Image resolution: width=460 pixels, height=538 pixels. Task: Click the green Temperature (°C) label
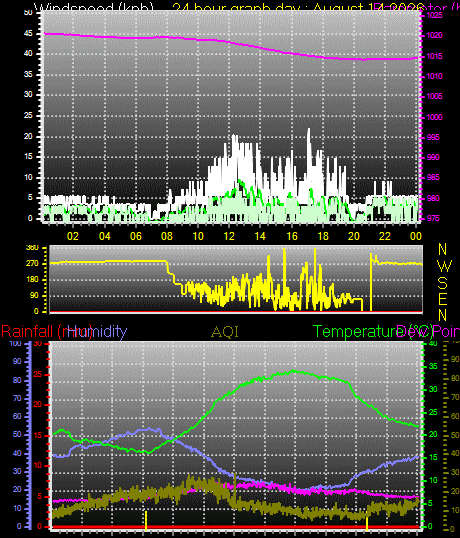(373, 332)
